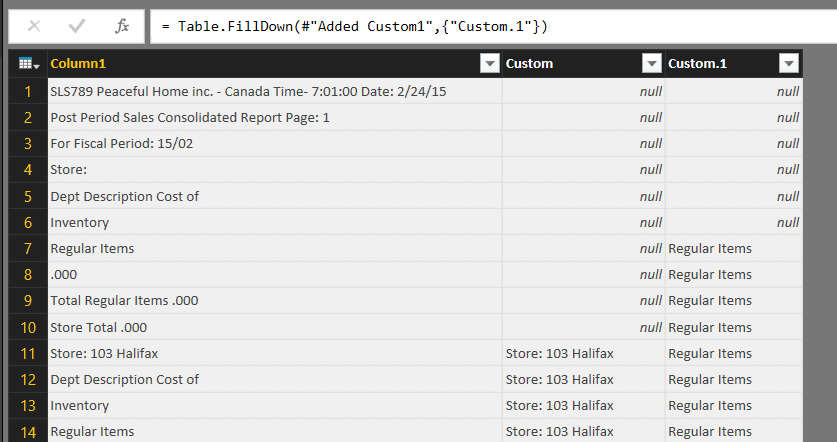Image resolution: width=837 pixels, height=442 pixels.
Task: Open the Custom column filter dropdown
Action: click(651, 64)
